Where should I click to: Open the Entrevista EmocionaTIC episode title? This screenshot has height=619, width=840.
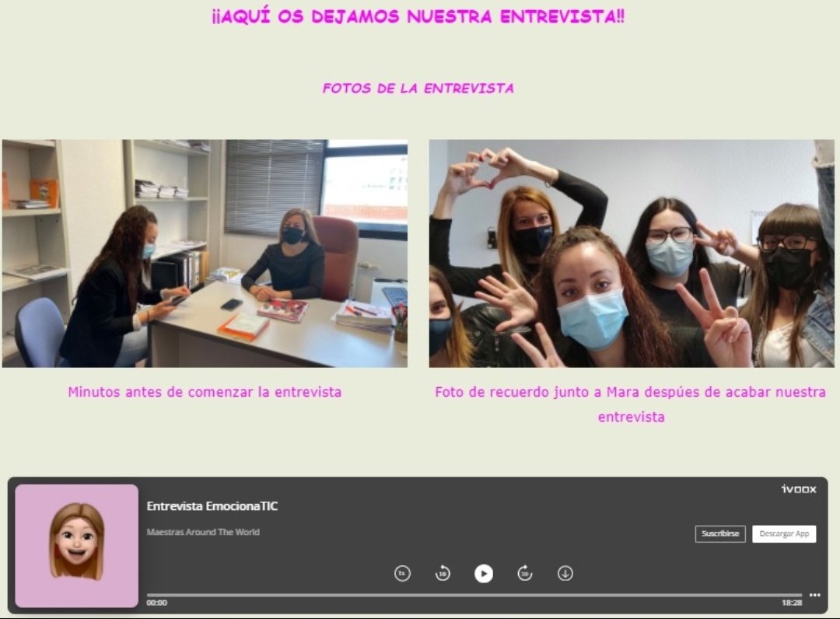212,506
